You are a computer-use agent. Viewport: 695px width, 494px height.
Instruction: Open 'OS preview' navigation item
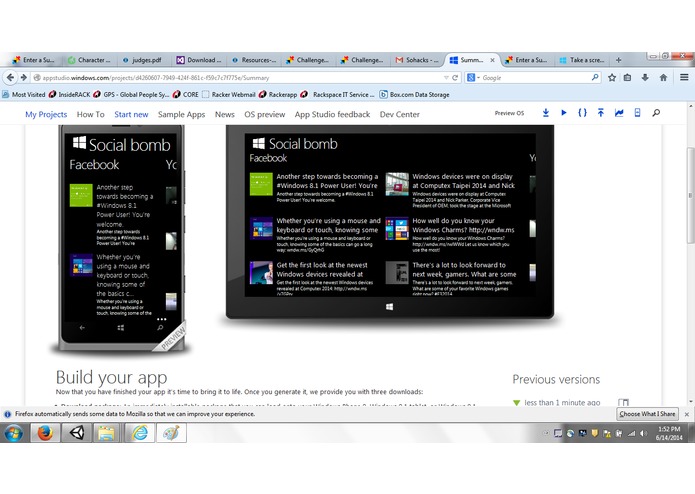tap(265, 114)
